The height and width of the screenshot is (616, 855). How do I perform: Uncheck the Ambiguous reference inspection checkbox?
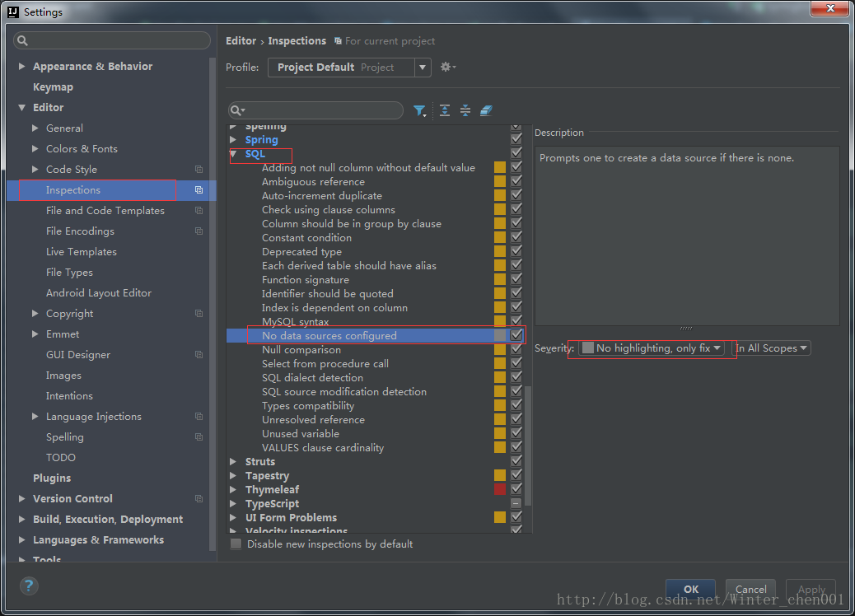(x=516, y=181)
